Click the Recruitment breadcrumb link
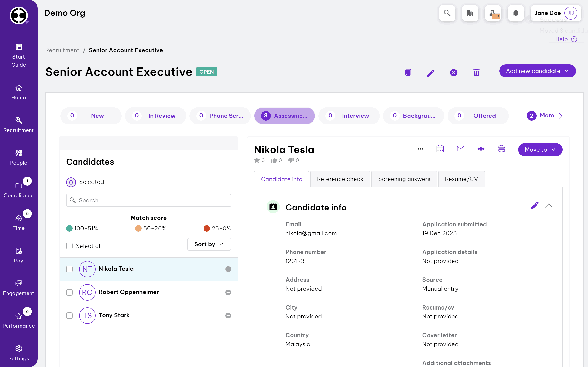Image resolution: width=588 pixels, height=367 pixels. [x=62, y=50]
